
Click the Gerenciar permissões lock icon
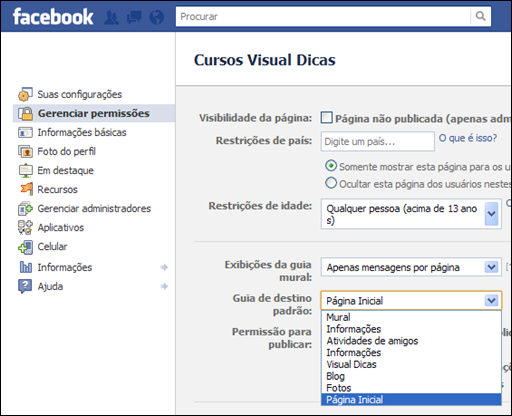[x=25, y=113]
